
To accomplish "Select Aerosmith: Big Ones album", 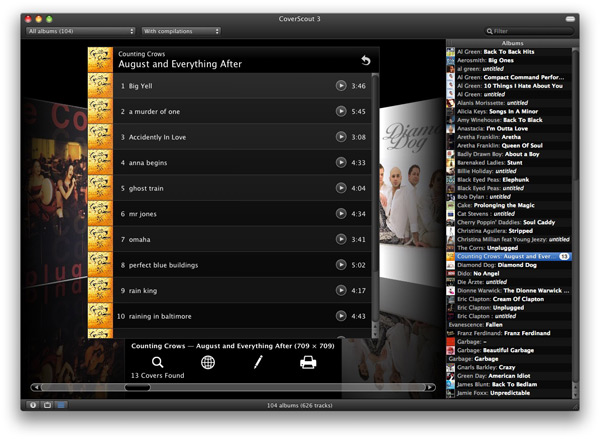I will click(509, 60).
